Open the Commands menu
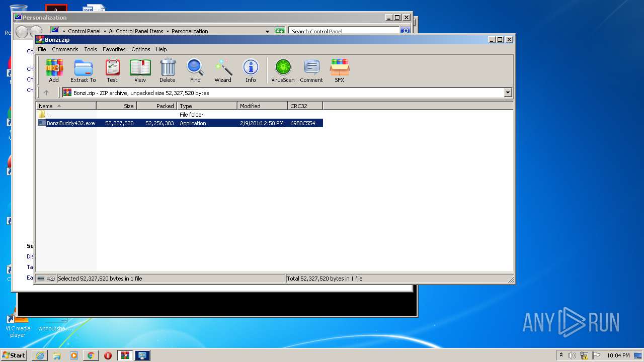This screenshot has width=644, height=362. (65, 49)
